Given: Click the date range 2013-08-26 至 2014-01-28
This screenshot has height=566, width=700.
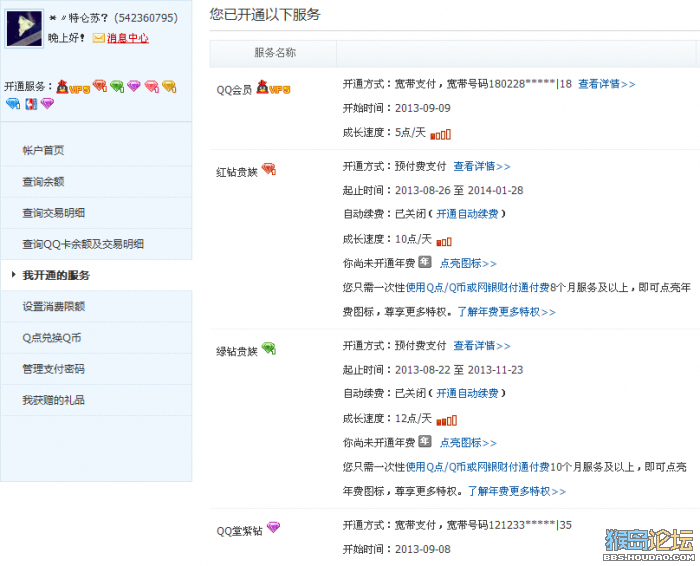Looking at the screenshot, I should (459, 191).
